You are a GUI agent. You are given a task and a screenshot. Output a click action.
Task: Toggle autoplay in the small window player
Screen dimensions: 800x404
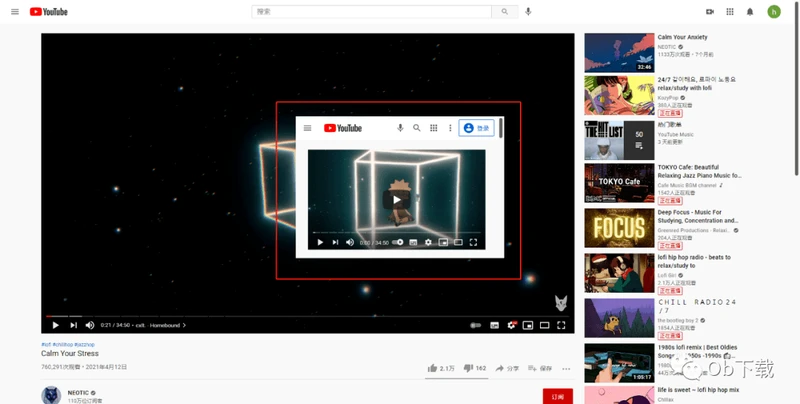click(398, 242)
